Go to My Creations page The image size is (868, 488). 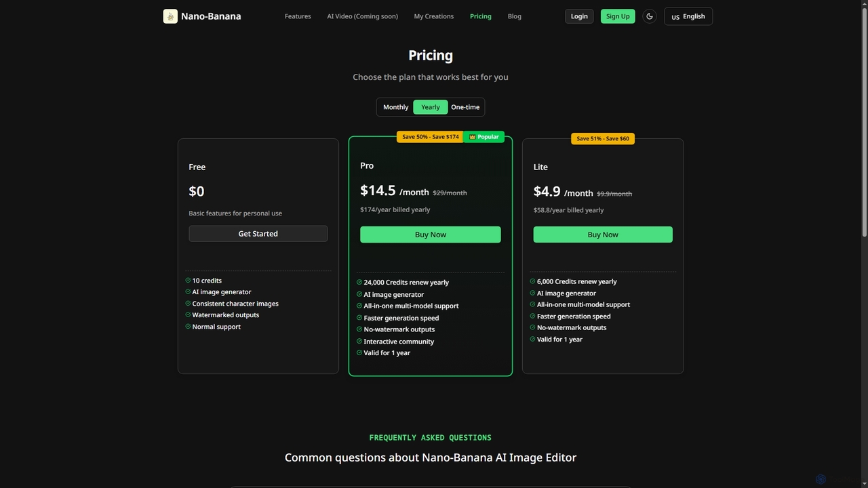(434, 16)
